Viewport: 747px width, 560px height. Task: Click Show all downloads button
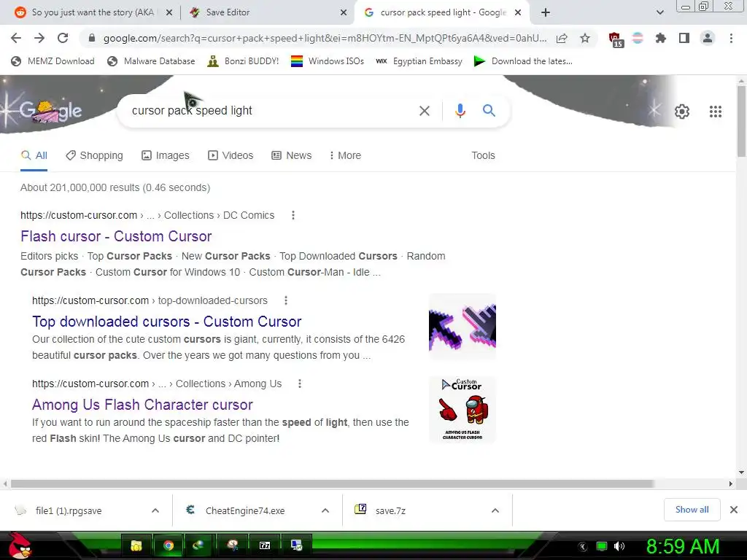tap(692, 510)
